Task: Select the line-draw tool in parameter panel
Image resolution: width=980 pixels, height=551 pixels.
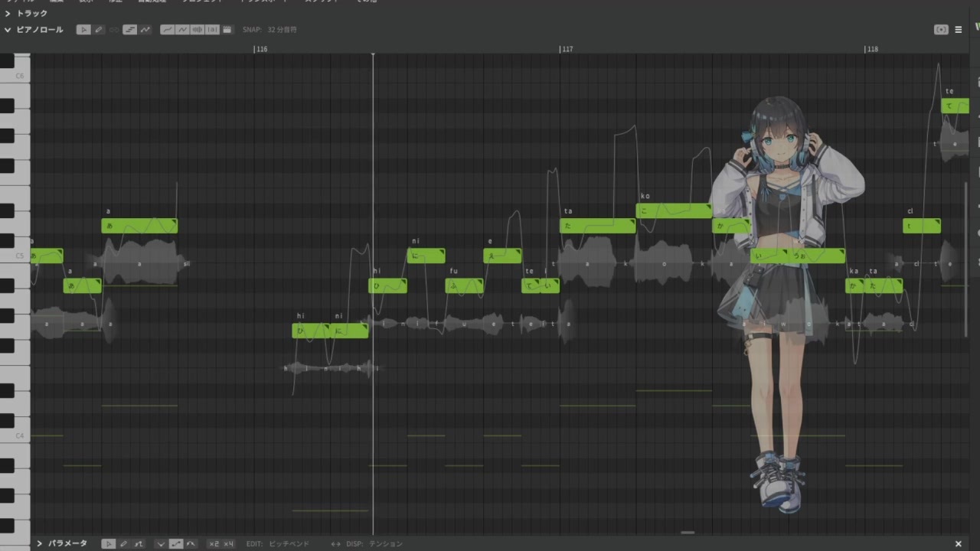Action: (x=138, y=543)
